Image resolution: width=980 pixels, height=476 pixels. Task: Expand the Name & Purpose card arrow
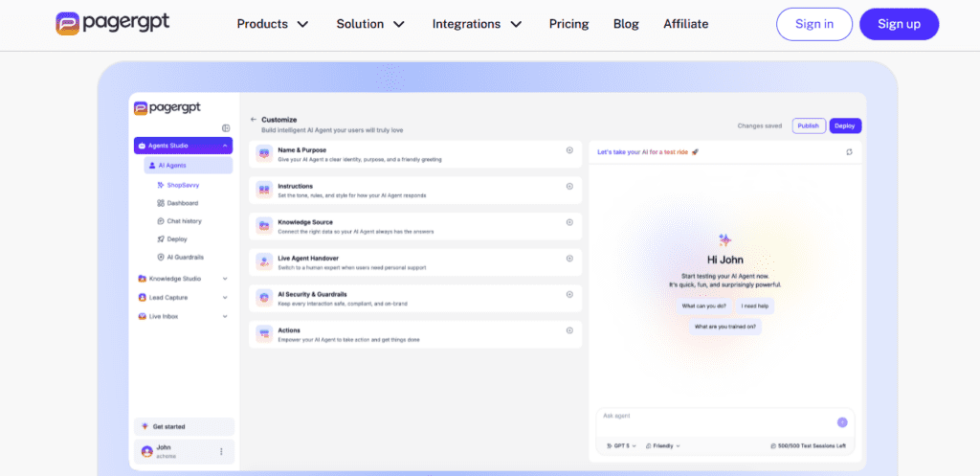pyautogui.click(x=569, y=150)
